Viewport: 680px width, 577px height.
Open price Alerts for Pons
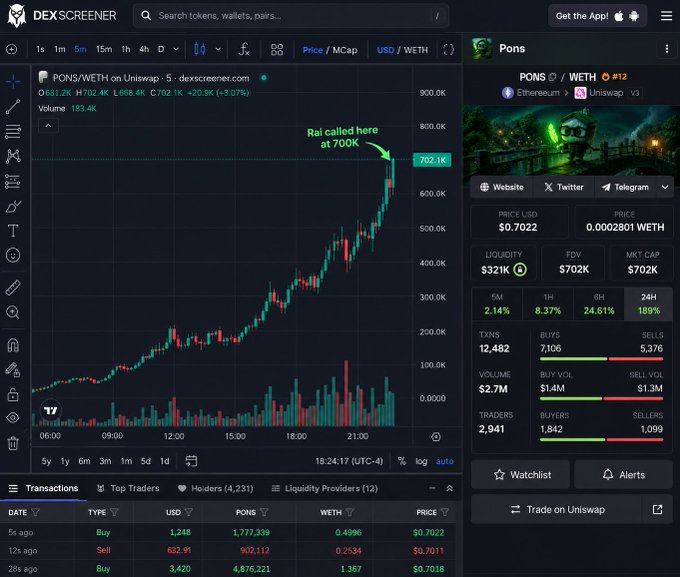pyautogui.click(x=623, y=475)
